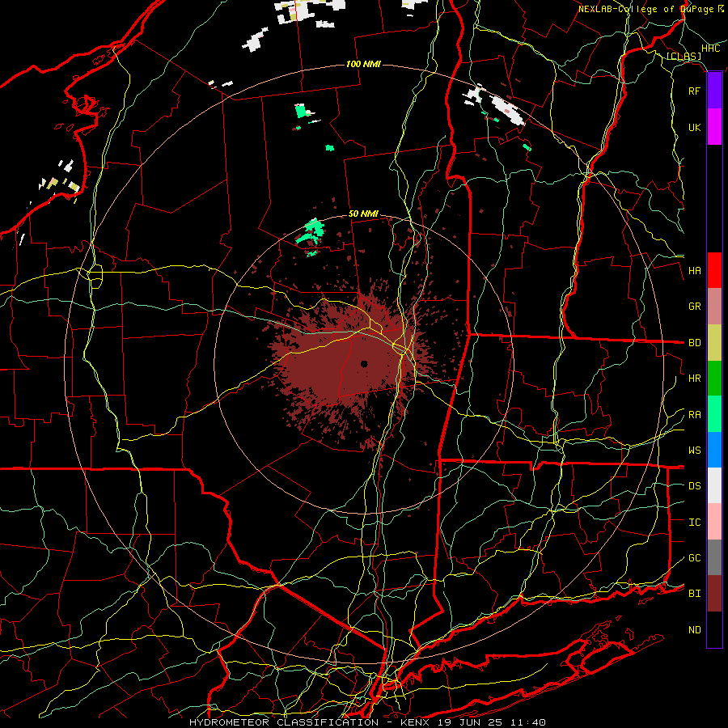
Task: Click the NEXLAB-College of DuPage credit text
Action: tap(651, 9)
